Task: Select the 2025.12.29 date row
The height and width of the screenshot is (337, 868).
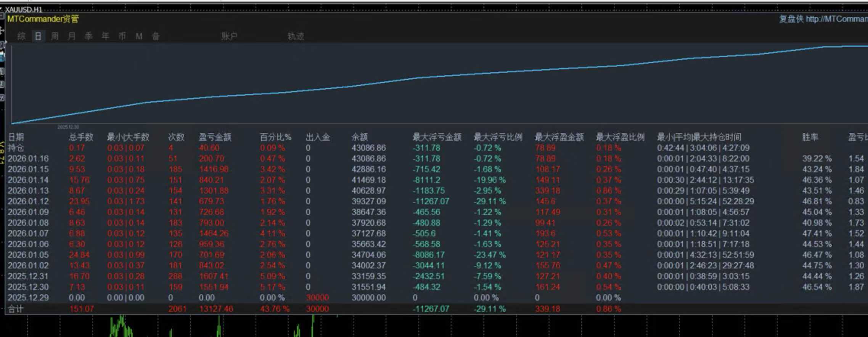Action: click(x=28, y=297)
